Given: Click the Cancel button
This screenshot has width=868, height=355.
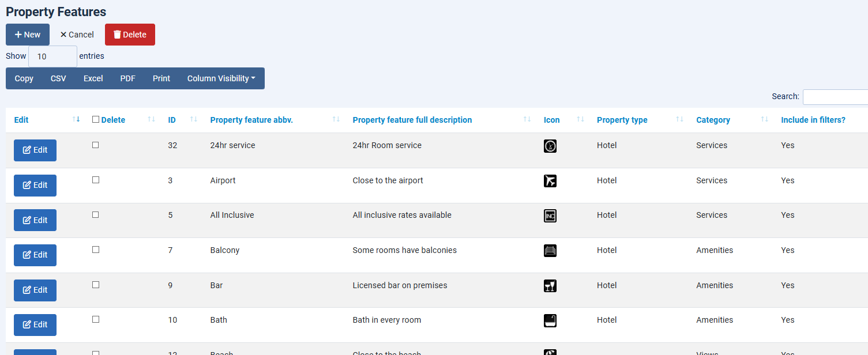Looking at the screenshot, I should point(77,35).
